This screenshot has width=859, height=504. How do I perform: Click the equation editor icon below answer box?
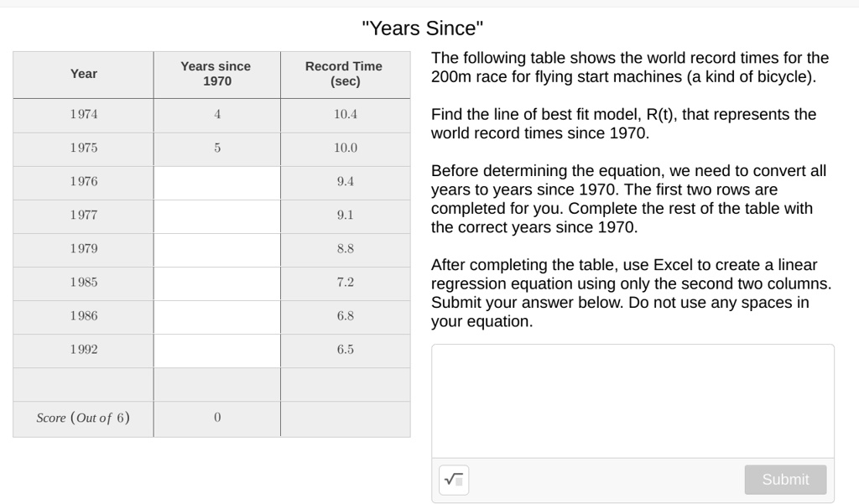click(453, 480)
